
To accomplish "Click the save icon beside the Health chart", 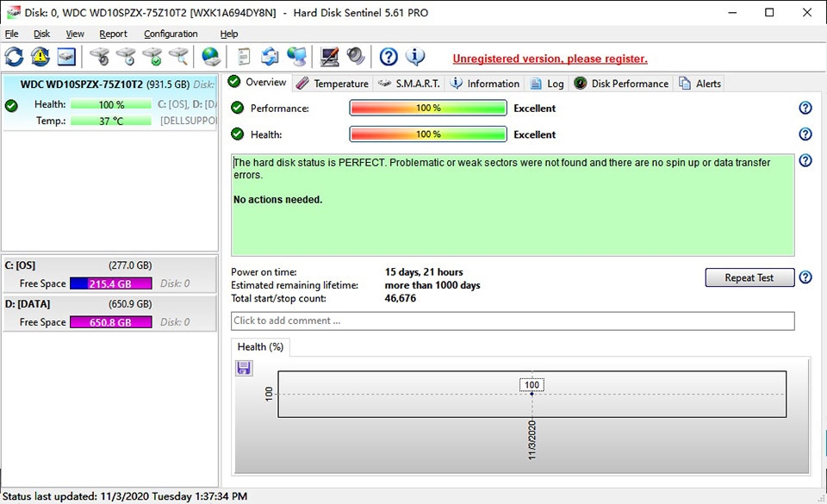I will tap(244, 367).
